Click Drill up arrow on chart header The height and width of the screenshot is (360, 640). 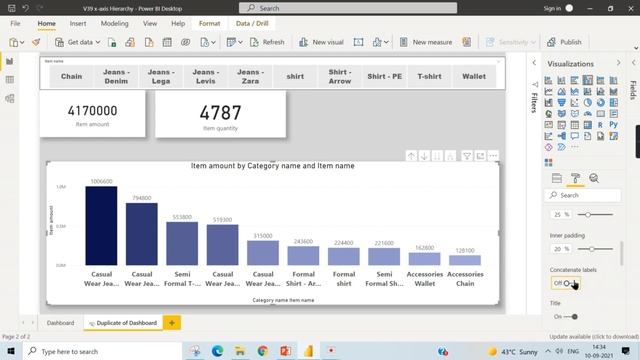[x=411, y=156]
